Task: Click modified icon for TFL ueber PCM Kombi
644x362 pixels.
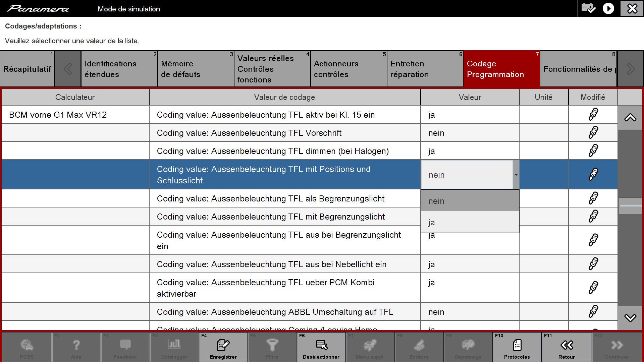Action: 593,288
